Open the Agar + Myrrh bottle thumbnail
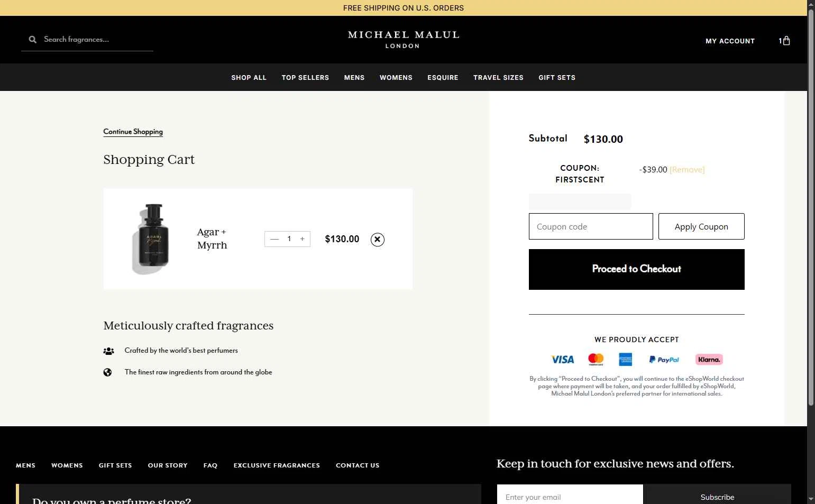The image size is (815, 504). pyautogui.click(x=150, y=239)
